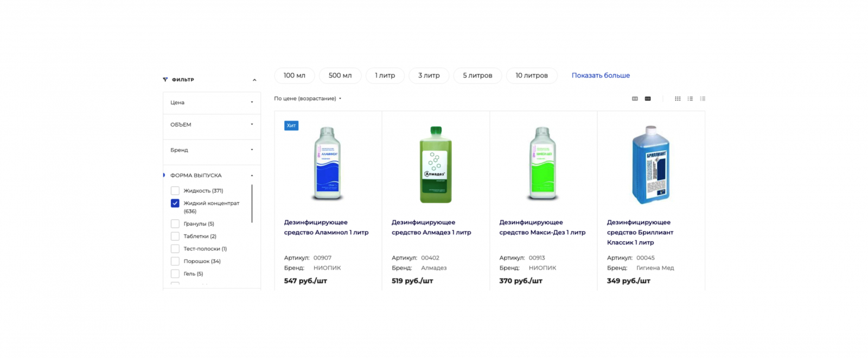Select the '5 литров' volume chip
The width and height of the screenshot is (868, 358).
point(477,76)
